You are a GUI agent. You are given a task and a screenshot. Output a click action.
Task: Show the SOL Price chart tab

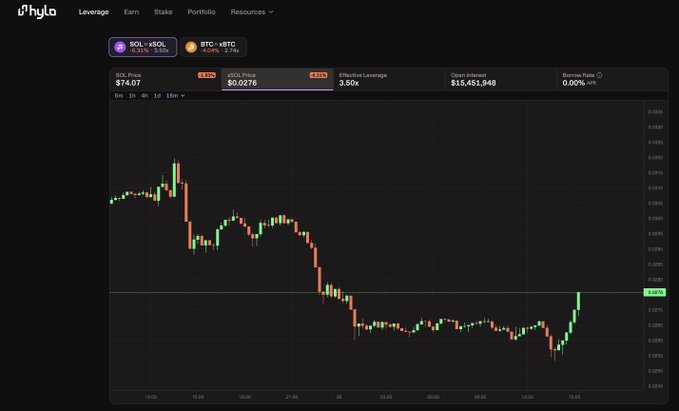click(165, 79)
